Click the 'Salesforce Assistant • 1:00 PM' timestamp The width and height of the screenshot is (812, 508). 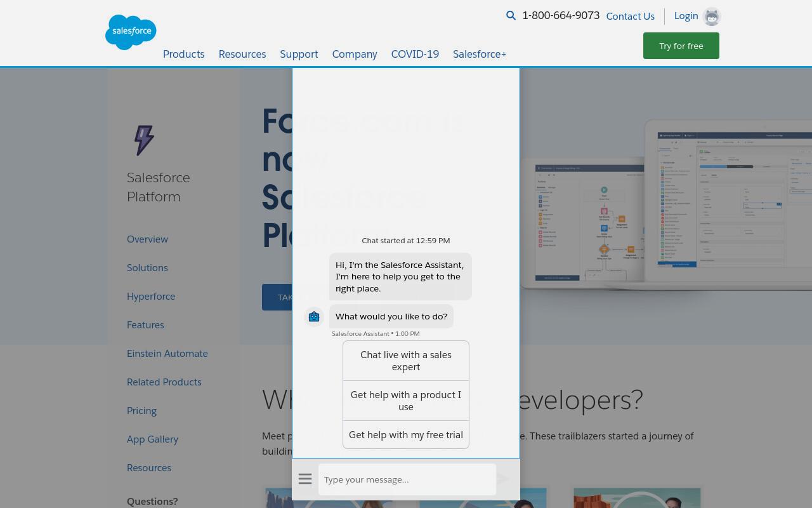(x=376, y=333)
